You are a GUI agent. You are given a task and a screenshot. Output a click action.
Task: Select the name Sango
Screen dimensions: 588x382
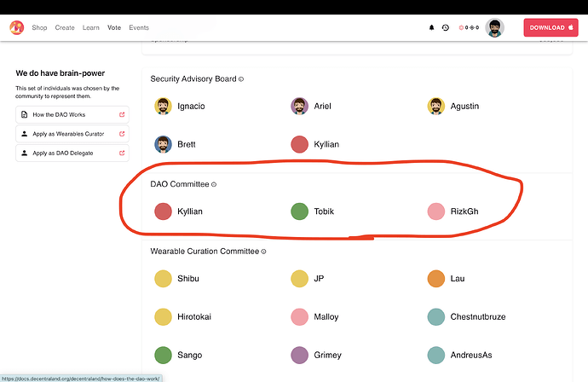pos(190,355)
